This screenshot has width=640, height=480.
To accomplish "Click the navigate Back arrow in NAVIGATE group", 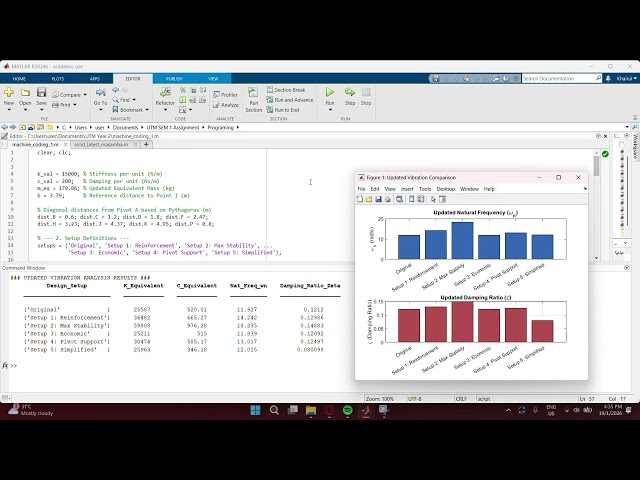I will click(116, 90).
